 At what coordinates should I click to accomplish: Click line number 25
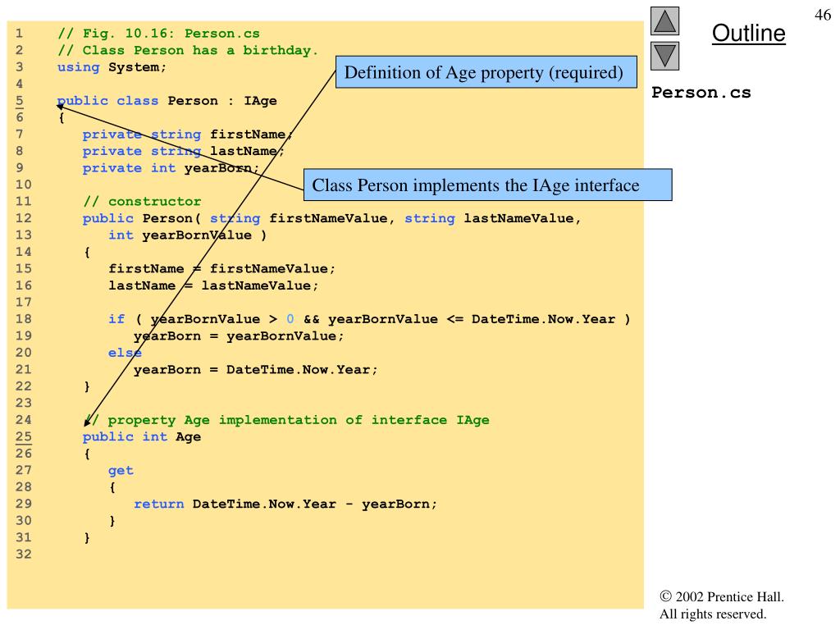(x=24, y=436)
